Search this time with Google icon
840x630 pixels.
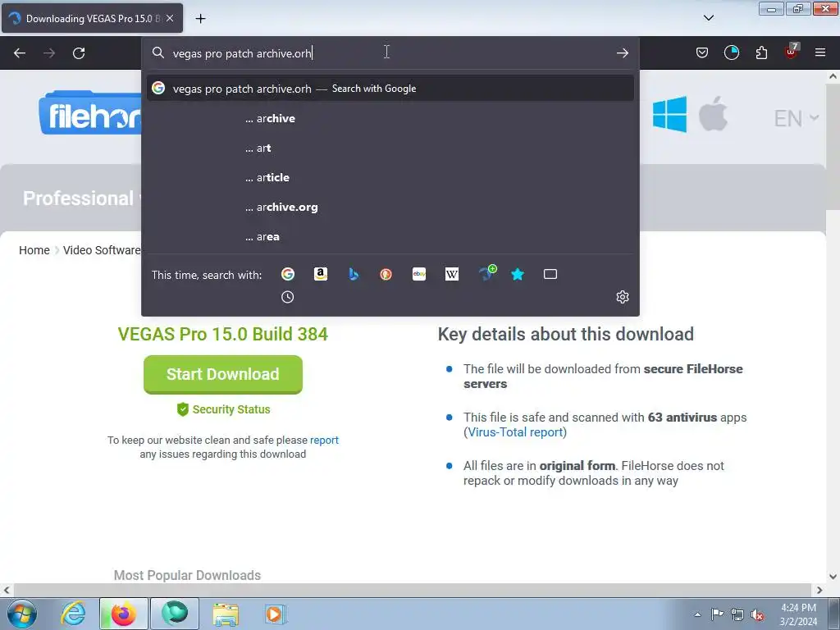click(288, 274)
